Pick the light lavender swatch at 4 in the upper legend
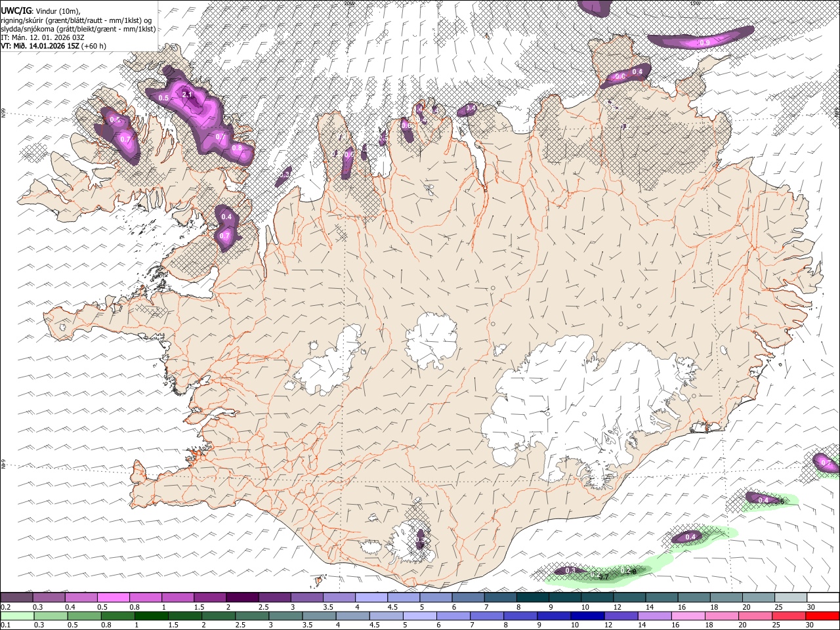Image resolution: width=840 pixels, height=630 pixels. (x=371, y=597)
